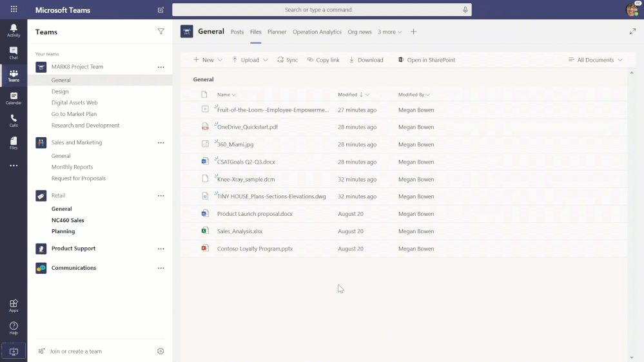This screenshot has height=362, width=644.
Task: Open the Modified column sort dropdown
Action: [354, 95]
